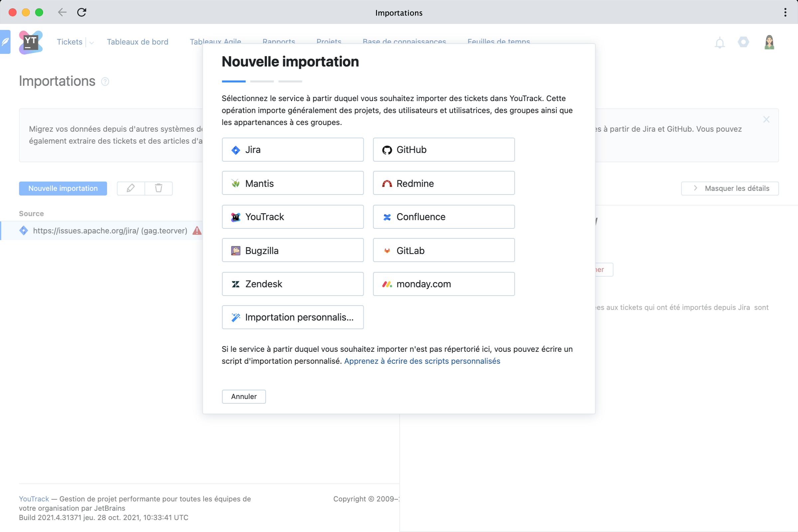Open notifications bell icon
Image resolution: width=798 pixels, height=532 pixels.
pyautogui.click(x=720, y=43)
